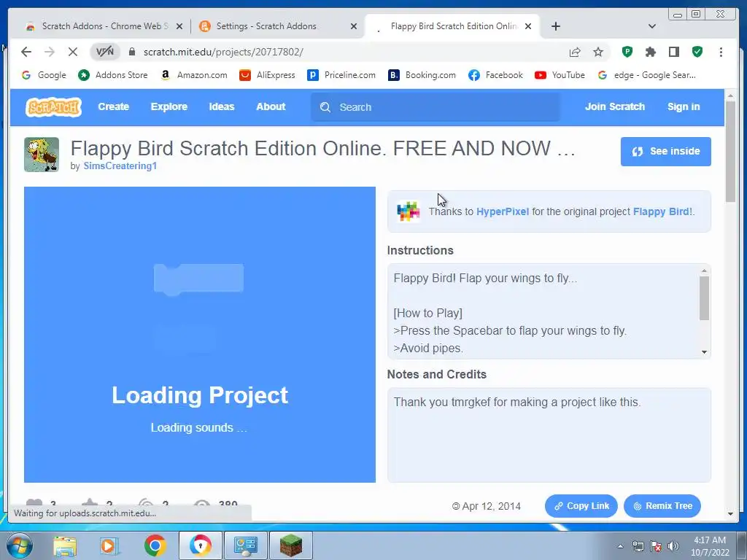Image resolution: width=747 pixels, height=560 pixels.
Task: Open Windows Explorer from the taskbar
Action: tap(64, 545)
